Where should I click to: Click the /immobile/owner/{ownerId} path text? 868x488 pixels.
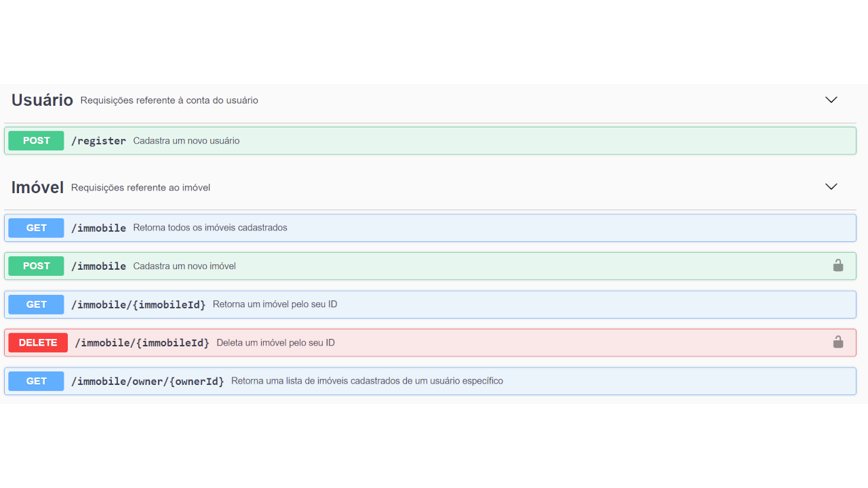pos(147,382)
